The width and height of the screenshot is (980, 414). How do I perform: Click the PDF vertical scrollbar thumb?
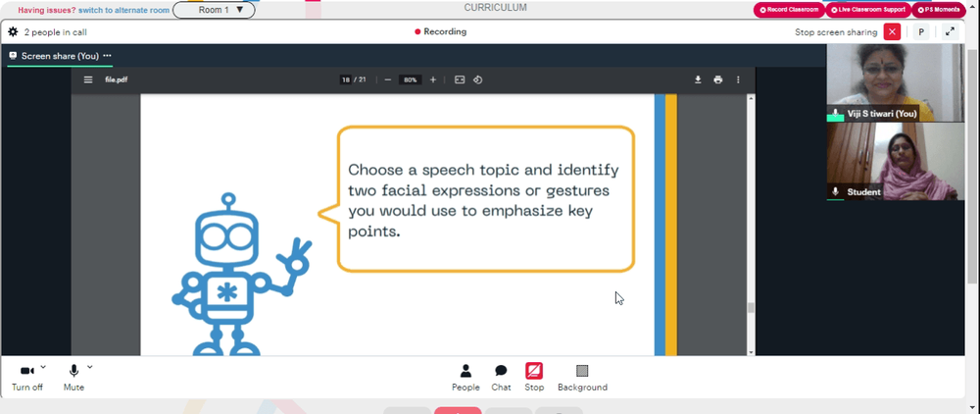tap(751, 307)
